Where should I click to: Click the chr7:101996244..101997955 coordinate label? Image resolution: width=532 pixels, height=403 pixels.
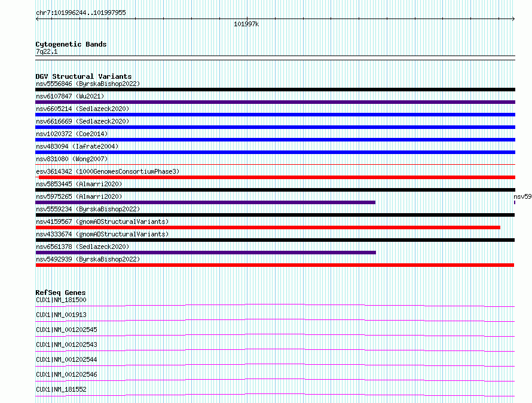[81, 13]
